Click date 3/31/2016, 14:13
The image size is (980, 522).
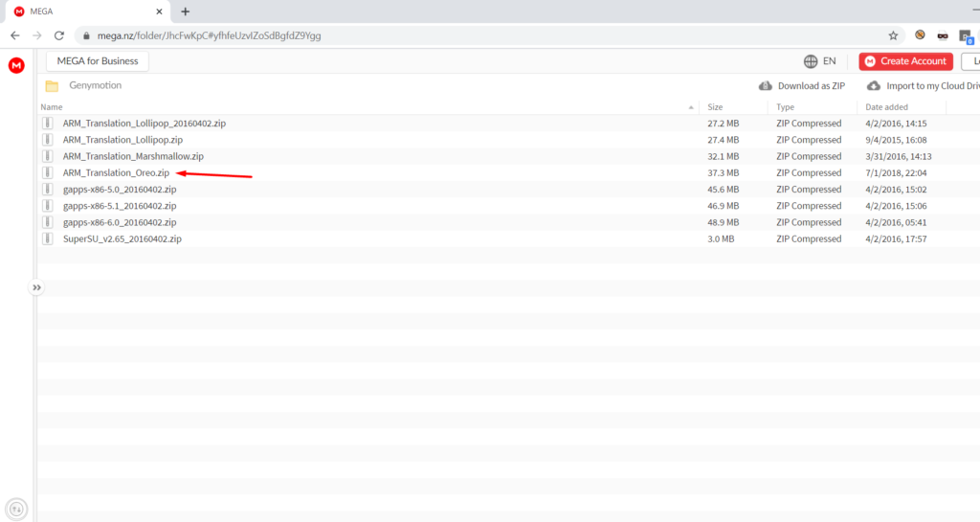tap(898, 156)
